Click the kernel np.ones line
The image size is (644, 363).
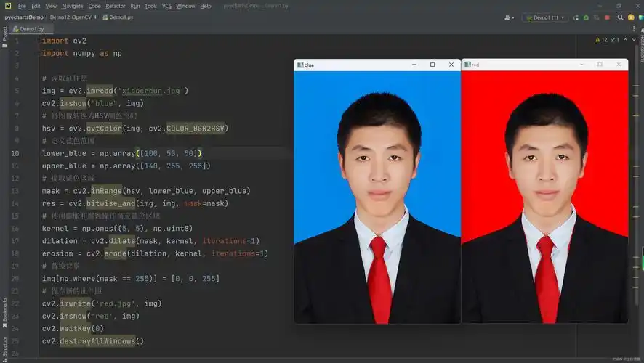coord(117,229)
